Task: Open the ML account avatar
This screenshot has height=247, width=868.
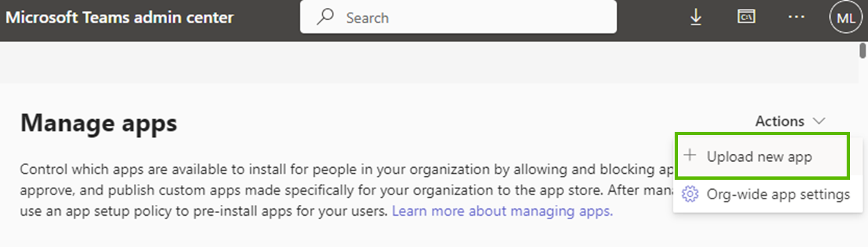Action: 845,18
